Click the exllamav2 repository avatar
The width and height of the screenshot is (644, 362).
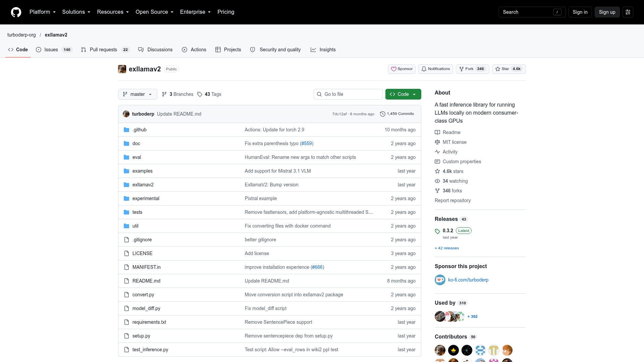122,69
